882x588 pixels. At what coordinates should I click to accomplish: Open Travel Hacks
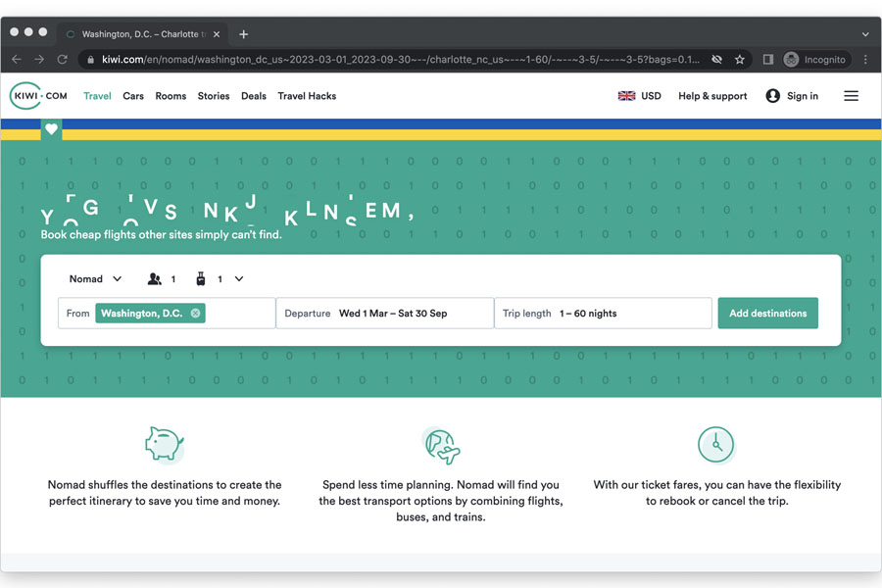point(307,96)
